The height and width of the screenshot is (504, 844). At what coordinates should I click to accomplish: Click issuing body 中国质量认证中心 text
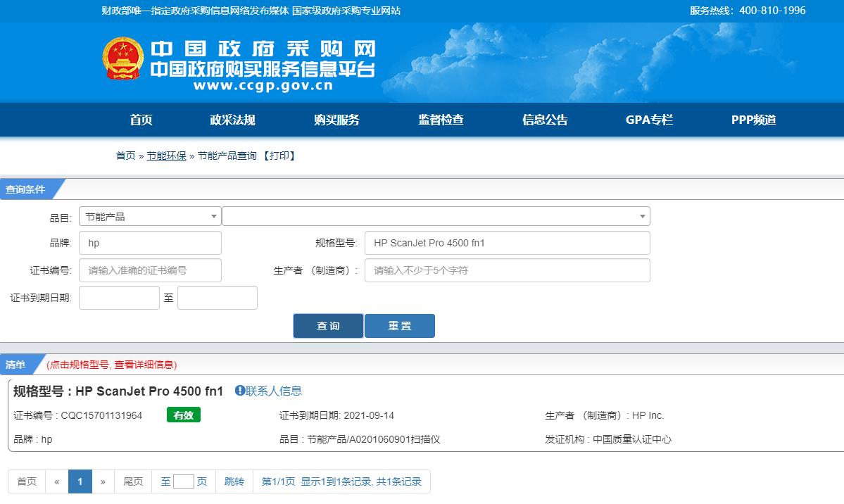pos(632,439)
